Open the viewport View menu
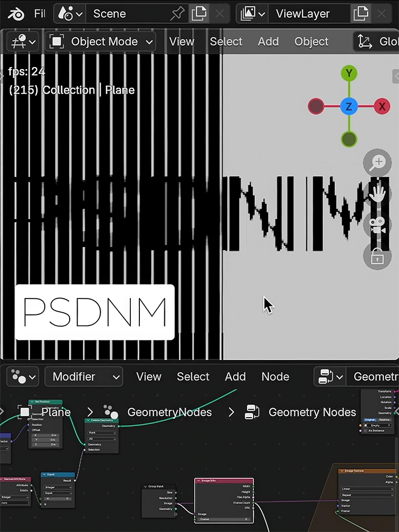399x532 pixels. tap(181, 41)
